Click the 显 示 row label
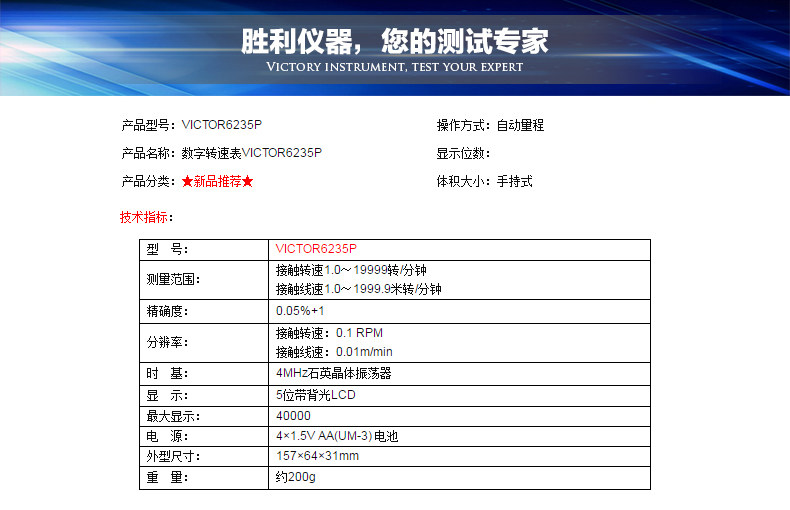 [167, 396]
